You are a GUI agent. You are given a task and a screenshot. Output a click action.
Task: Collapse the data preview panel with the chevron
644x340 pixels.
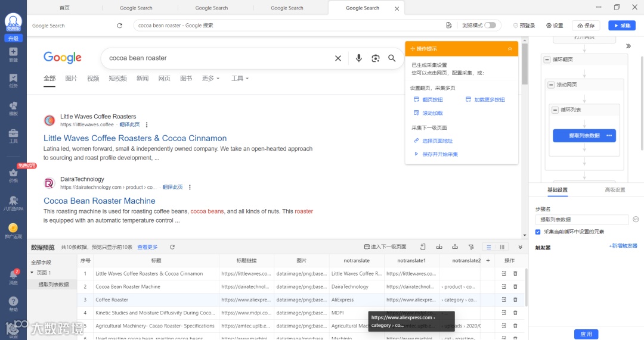[521, 247]
